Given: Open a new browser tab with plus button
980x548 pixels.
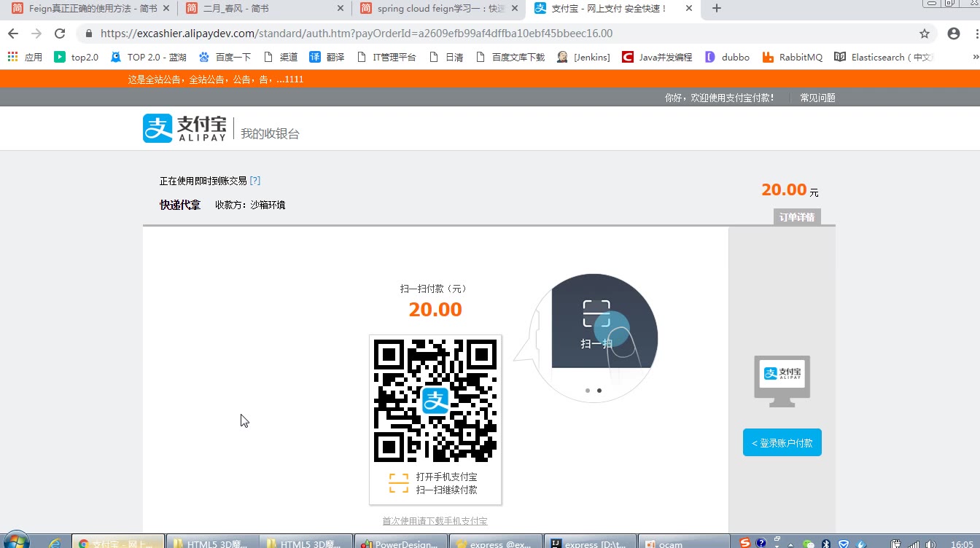Looking at the screenshot, I should tap(716, 9).
